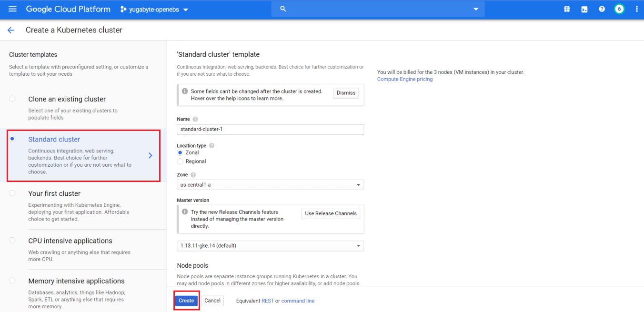Click help icon beside Location type
This screenshot has width=644, height=312.
tap(211, 146)
